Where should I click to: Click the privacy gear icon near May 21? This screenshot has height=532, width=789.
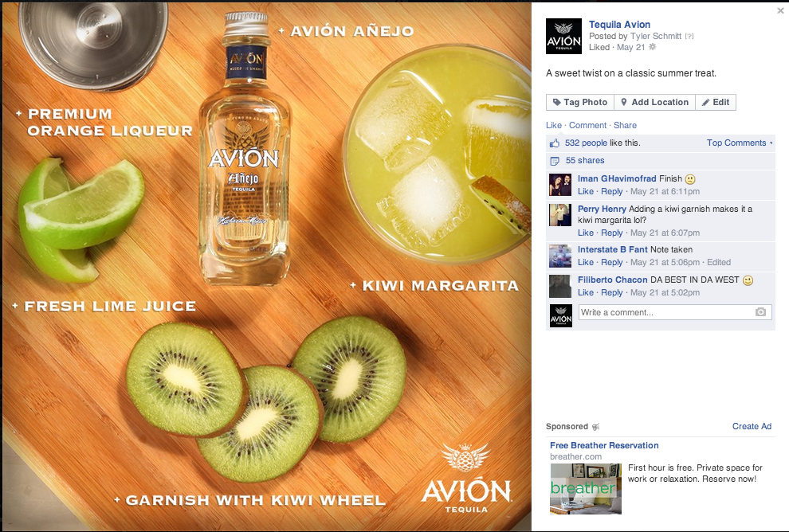click(652, 47)
